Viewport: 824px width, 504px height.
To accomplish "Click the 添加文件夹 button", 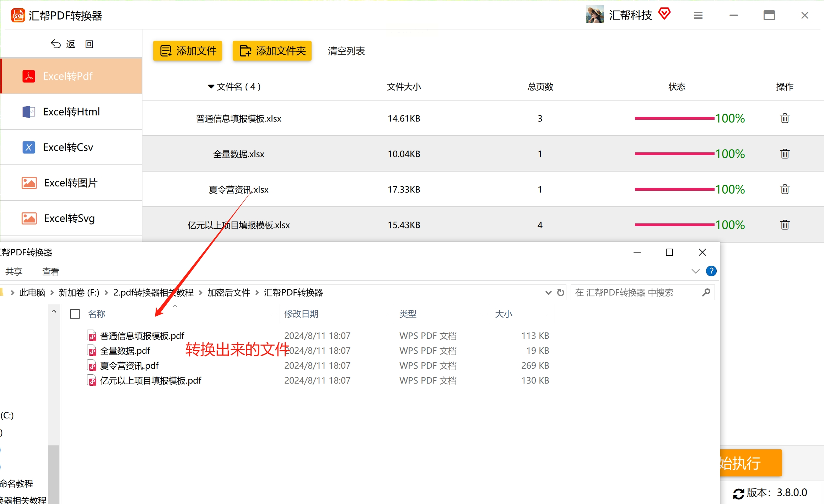I will tap(272, 51).
